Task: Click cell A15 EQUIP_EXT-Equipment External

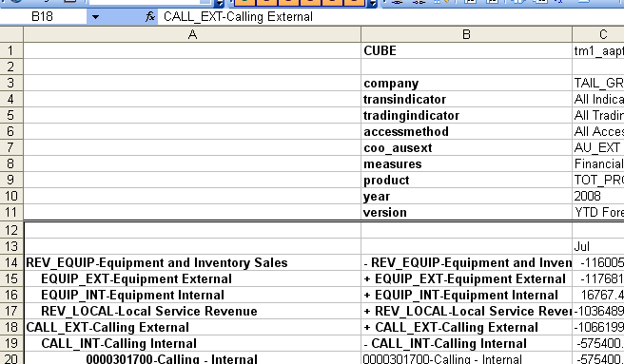Action: [192, 278]
